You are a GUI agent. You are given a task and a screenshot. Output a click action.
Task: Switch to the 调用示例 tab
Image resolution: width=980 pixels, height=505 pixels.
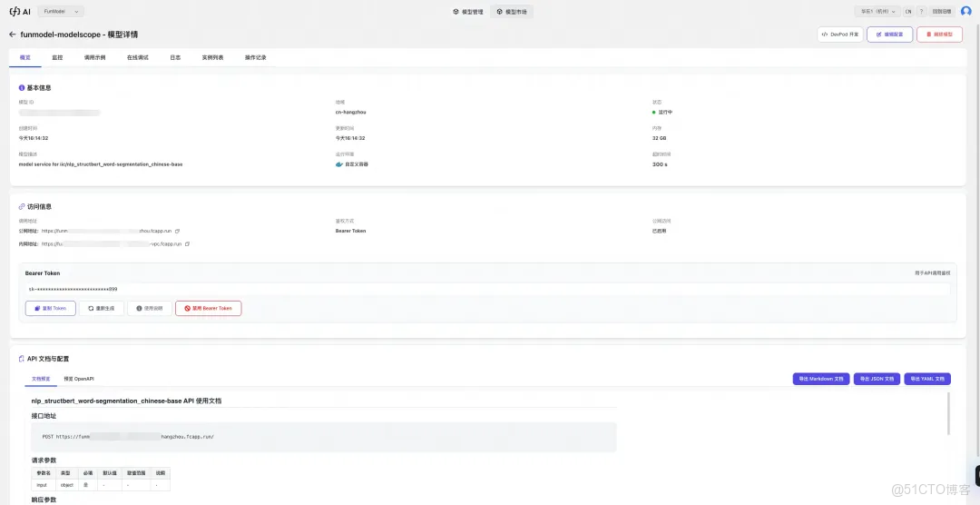tap(95, 57)
